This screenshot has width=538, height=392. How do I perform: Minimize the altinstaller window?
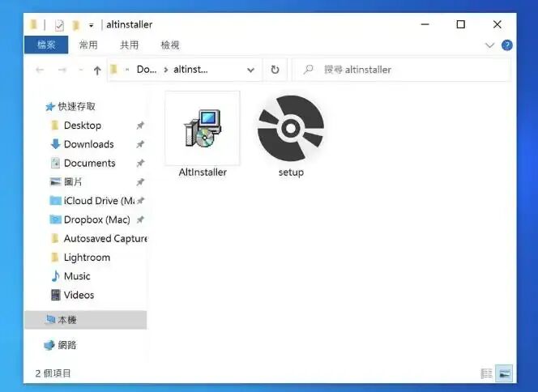point(425,24)
